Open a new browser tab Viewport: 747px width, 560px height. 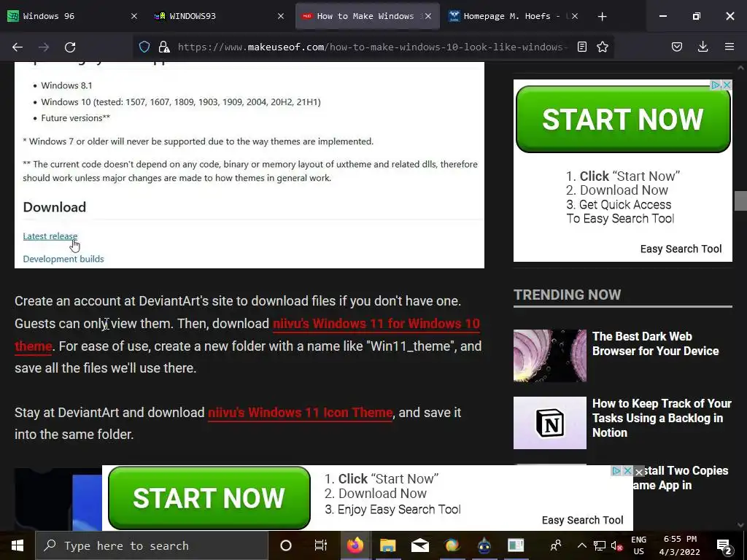602,16
